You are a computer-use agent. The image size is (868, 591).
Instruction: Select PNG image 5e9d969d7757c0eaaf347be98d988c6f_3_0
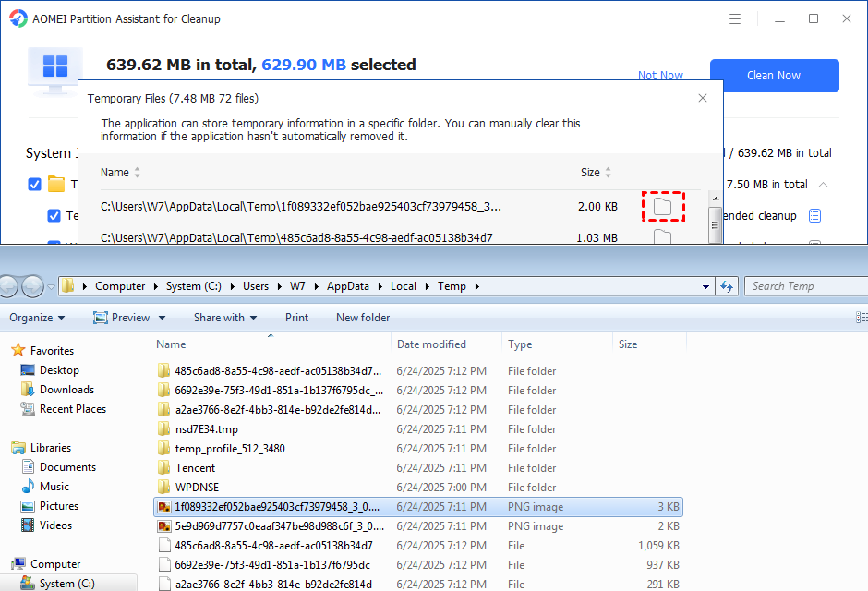pos(418,525)
